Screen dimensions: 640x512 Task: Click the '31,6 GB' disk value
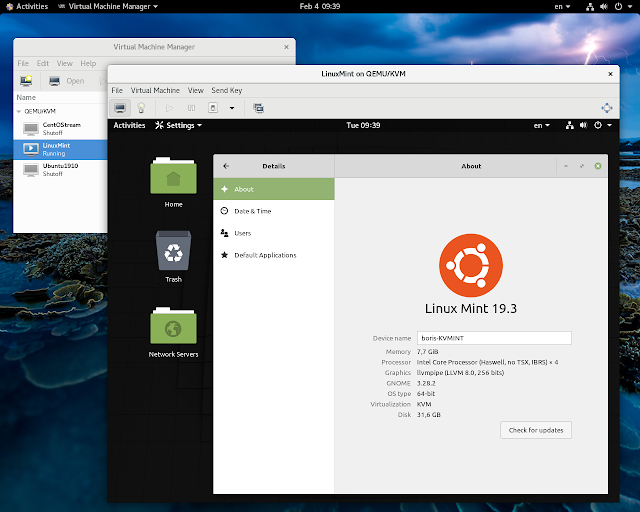click(429, 414)
